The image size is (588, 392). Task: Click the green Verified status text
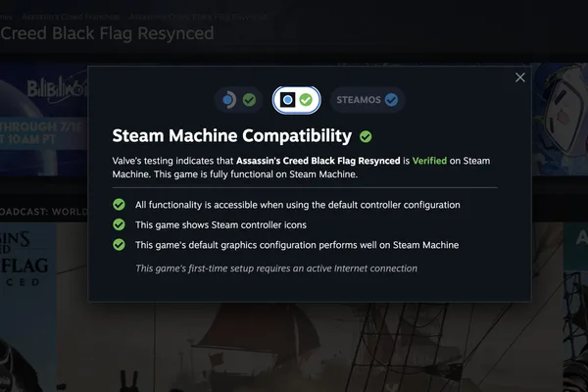(x=429, y=161)
